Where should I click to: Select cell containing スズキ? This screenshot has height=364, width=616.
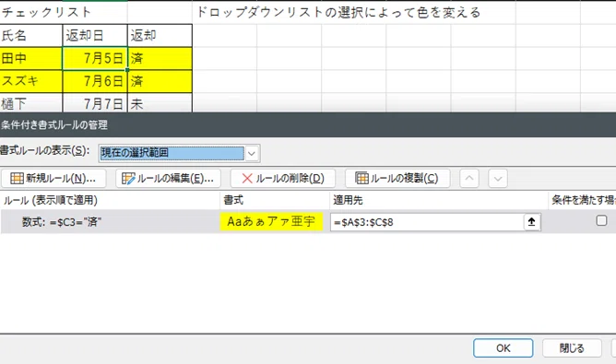(x=31, y=81)
